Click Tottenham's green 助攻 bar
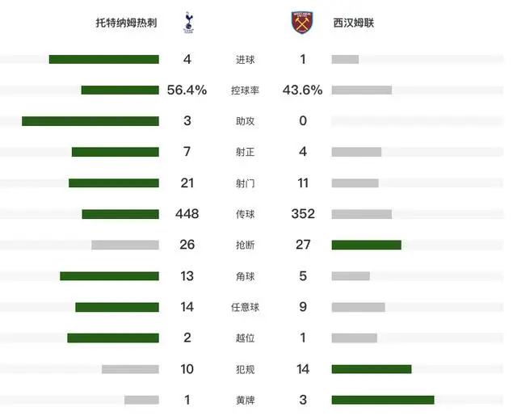The height and width of the screenshot is (420, 517). click(90, 121)
